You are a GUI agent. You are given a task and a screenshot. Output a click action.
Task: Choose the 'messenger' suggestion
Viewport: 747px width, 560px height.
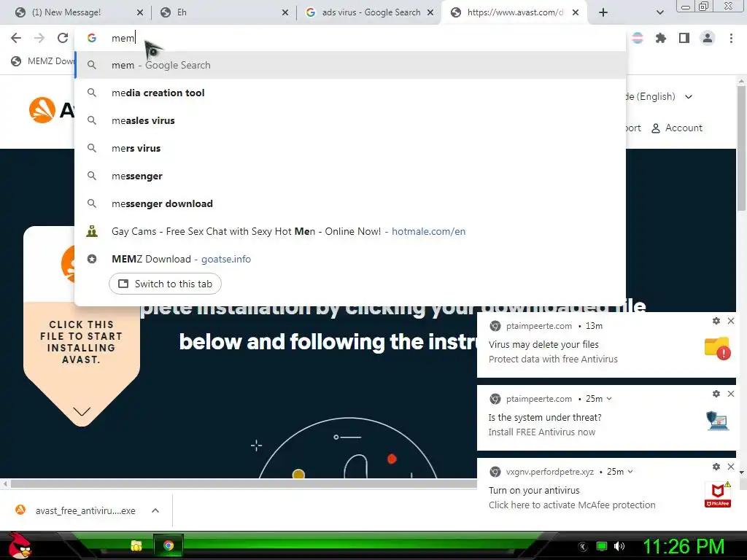click(350, 176)
